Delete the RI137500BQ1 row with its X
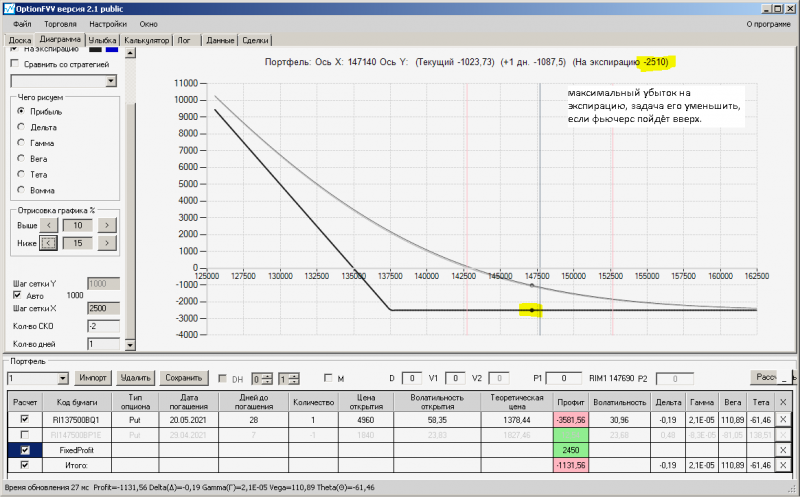 (783, 419)
